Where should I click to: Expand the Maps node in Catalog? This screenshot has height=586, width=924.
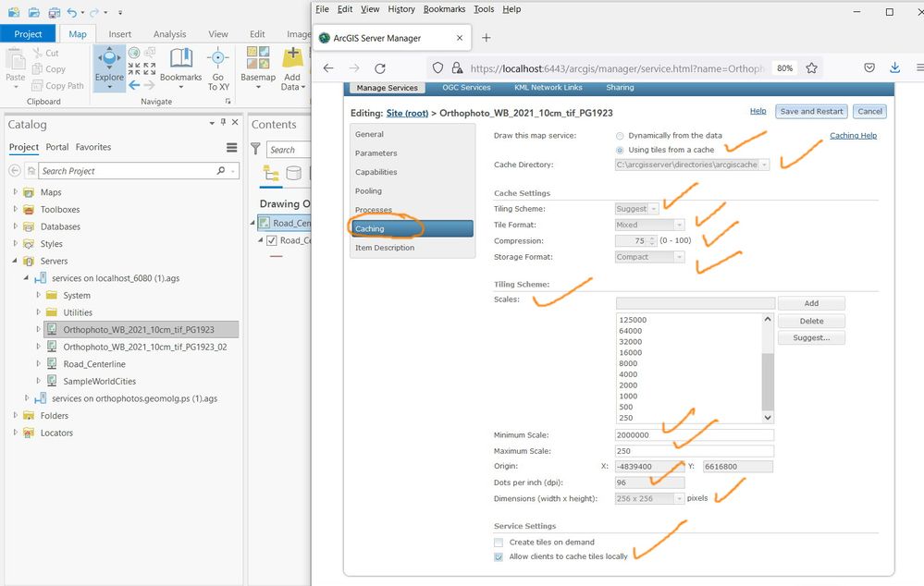(16, 192)
